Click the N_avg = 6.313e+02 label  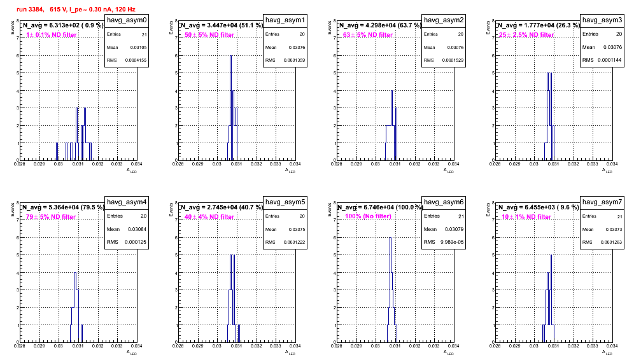62,25
